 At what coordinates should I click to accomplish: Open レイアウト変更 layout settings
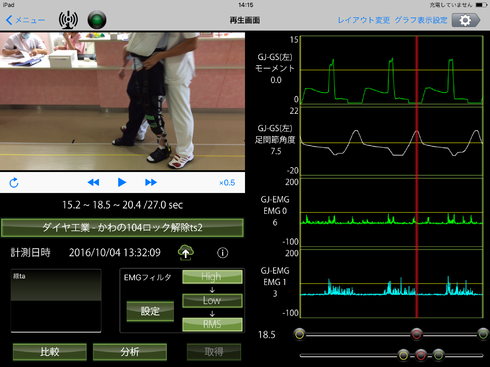click(364, 20)
